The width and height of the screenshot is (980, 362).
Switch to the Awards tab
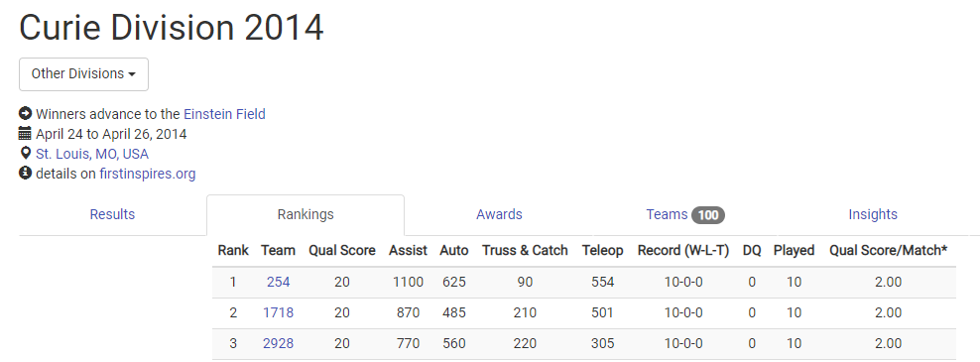point(499,214)
